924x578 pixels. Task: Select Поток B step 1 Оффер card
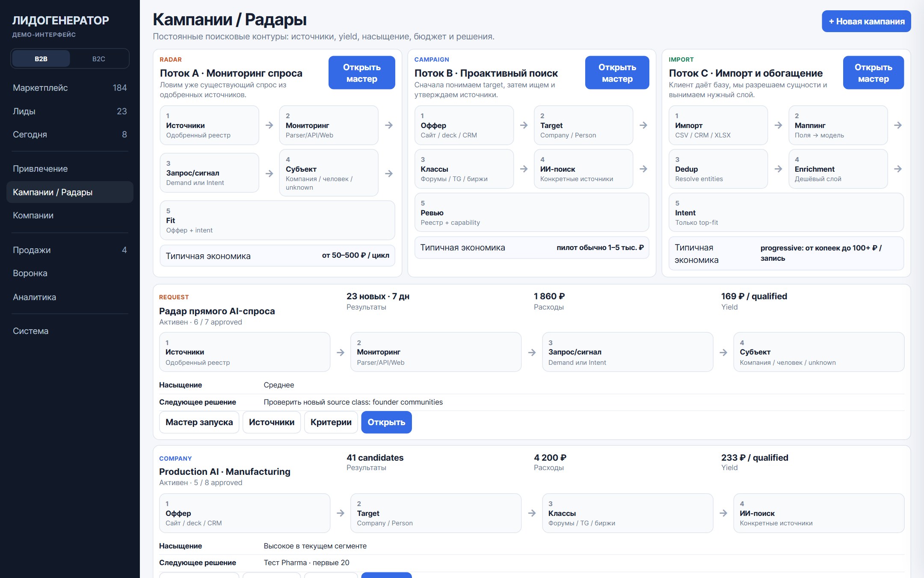pyautogui.click(x=464, y=125)
